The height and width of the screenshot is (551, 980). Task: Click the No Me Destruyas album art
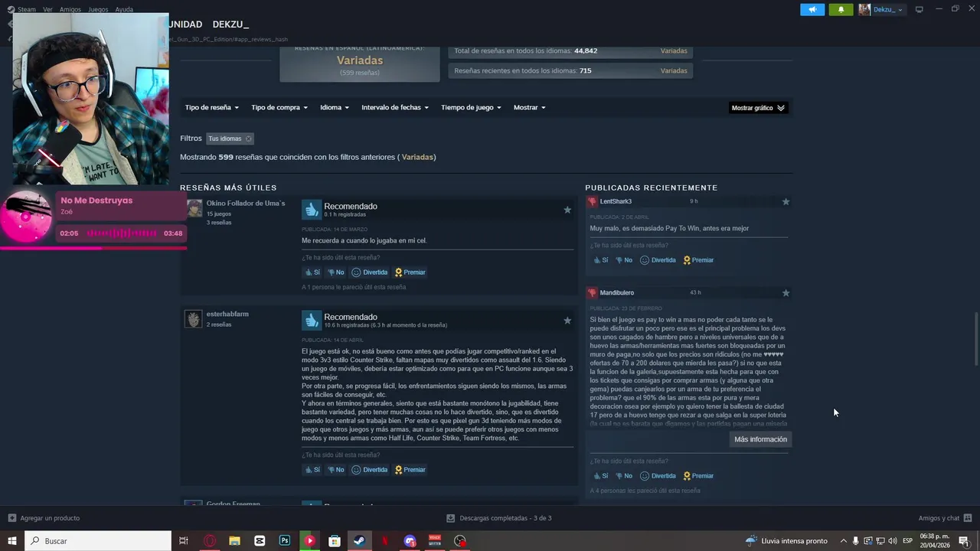point(27,217)
